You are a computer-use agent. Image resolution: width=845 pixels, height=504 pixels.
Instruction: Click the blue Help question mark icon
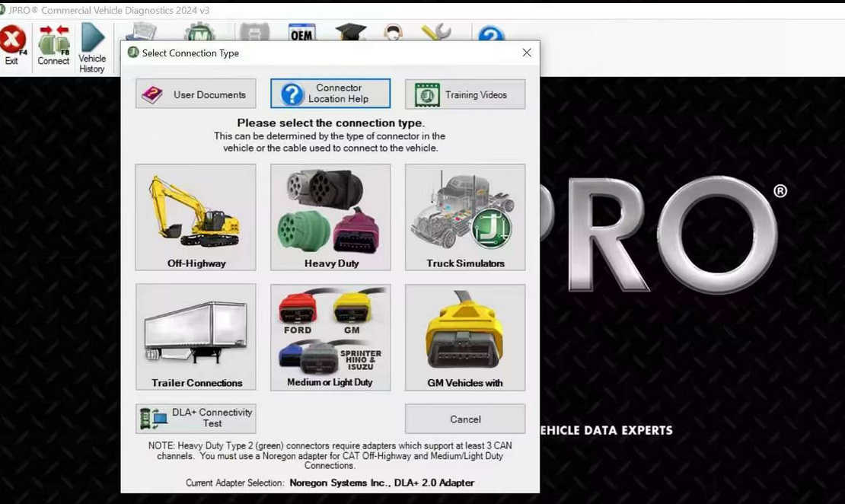[x=489, y=32]
